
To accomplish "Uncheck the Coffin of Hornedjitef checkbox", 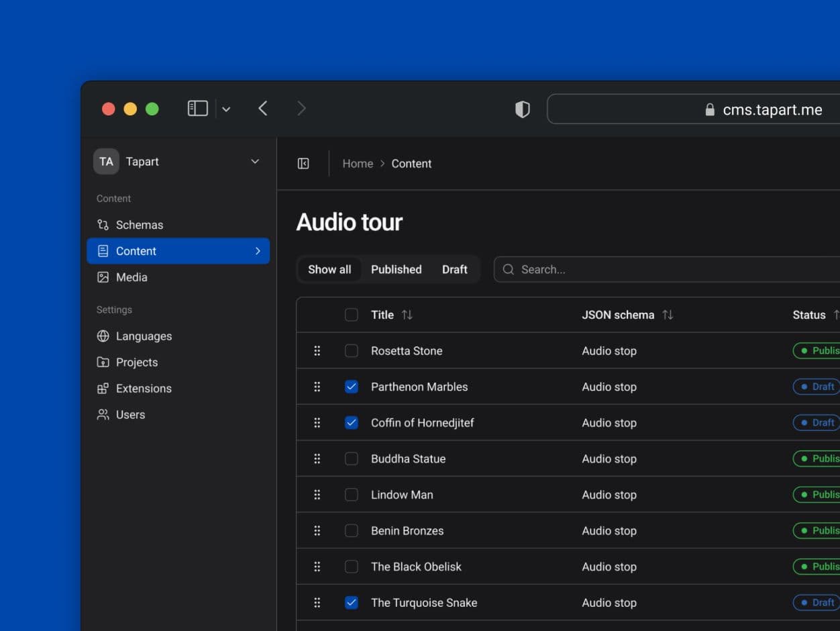I will pos(352,423).
